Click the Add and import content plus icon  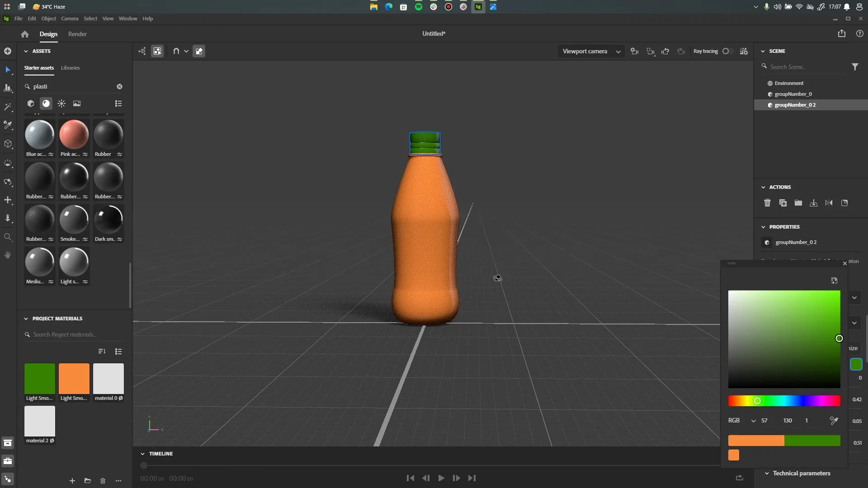tap(8, 51)
